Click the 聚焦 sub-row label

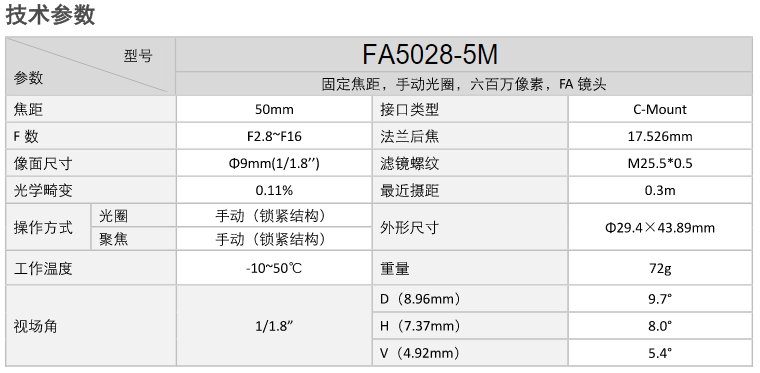click(x=113, y=239)
